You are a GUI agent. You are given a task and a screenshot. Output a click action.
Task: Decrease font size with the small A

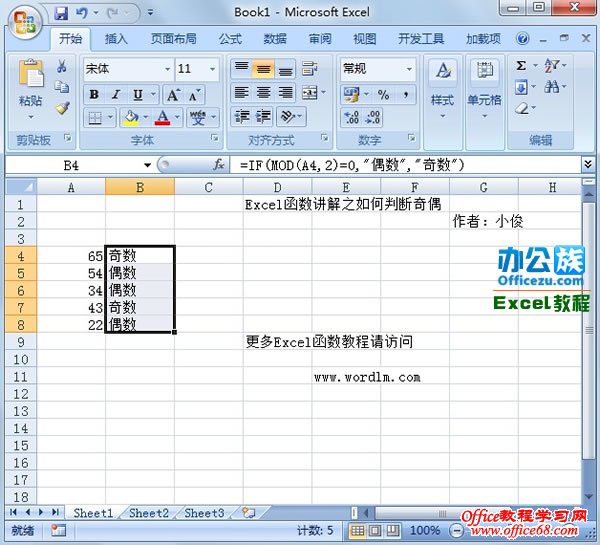pos(194,95)
